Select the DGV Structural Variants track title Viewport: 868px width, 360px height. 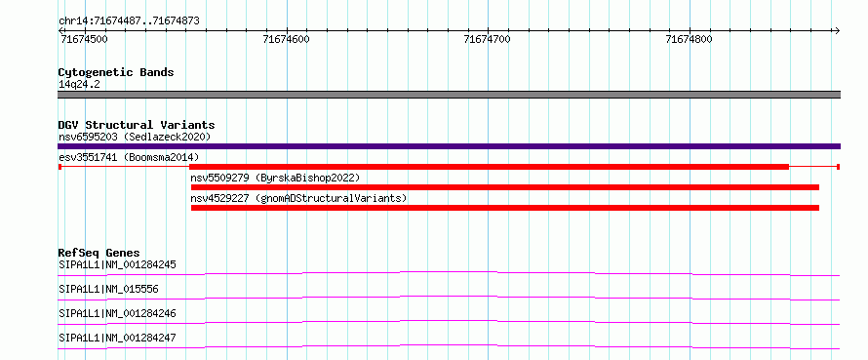137,125
